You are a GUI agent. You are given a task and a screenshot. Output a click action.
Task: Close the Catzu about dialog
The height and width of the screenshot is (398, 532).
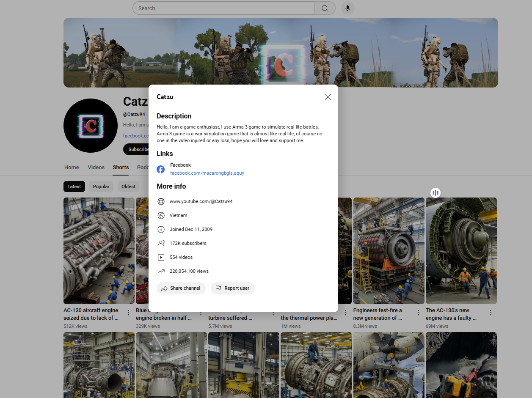328,97
